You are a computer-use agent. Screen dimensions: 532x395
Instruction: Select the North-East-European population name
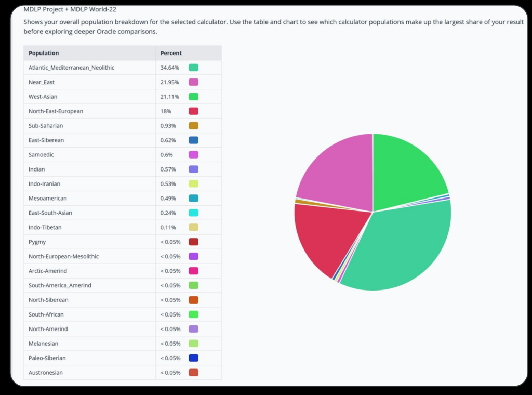(x=56, y=111)
